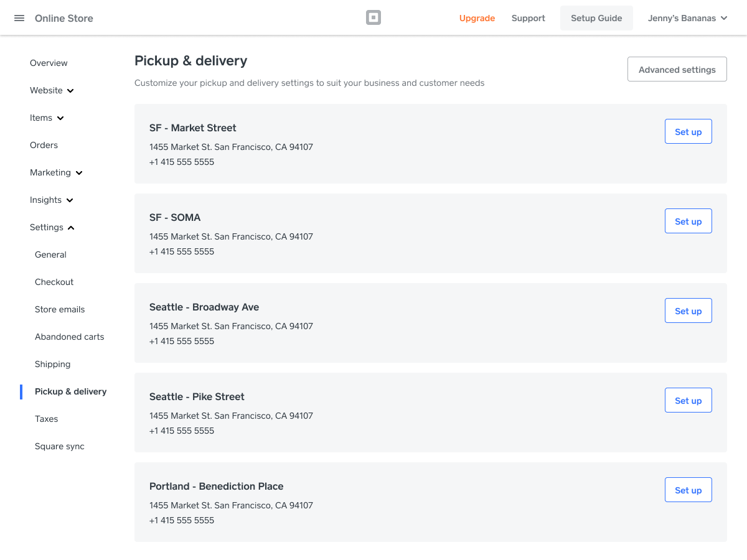
Task: Expand the Marketing menu chevron
Action: coord(79,173)
